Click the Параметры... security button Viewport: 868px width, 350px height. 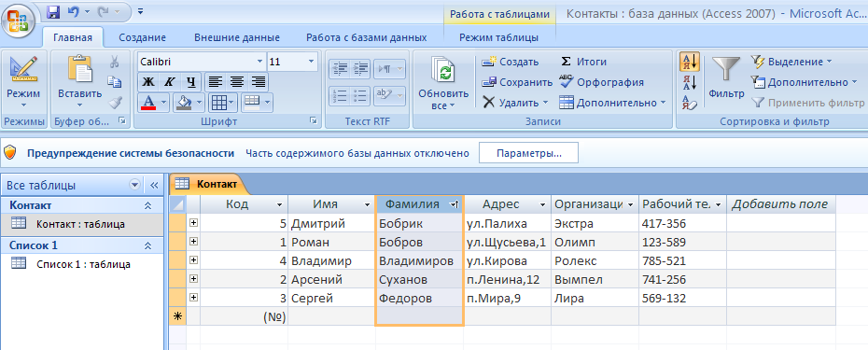pos(528,153)
